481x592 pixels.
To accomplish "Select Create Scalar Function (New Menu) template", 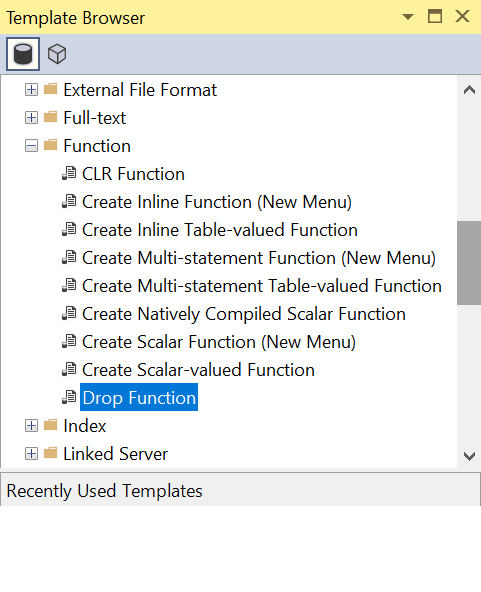I will [219, 342].
